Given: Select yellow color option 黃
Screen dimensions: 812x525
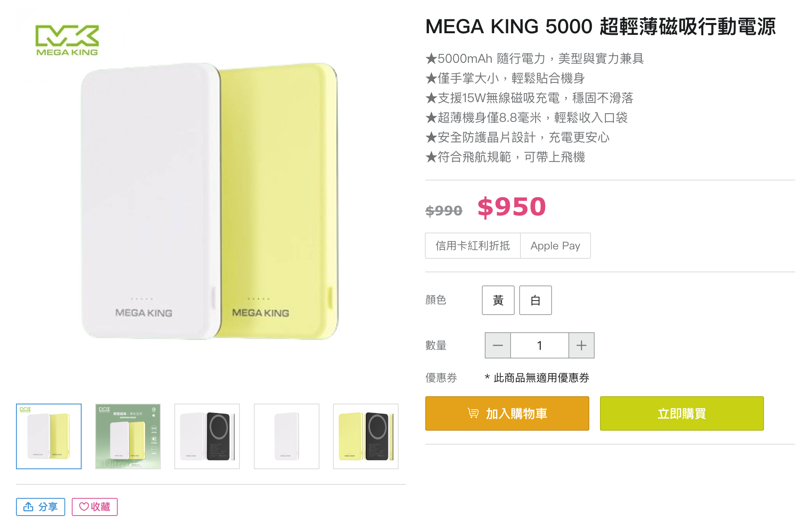Looking at the screenshot, I should pos(498,300).
